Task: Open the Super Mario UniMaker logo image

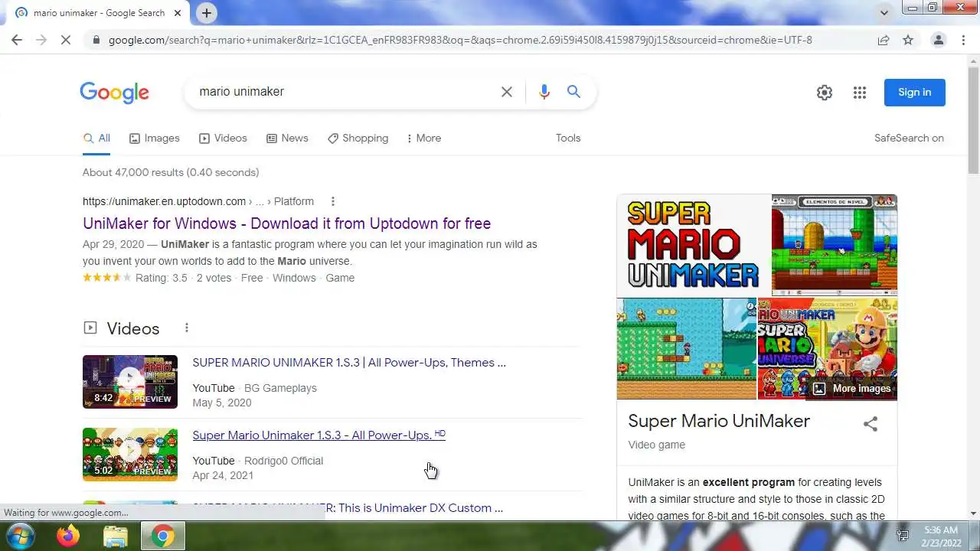Action: pos(694,245)
